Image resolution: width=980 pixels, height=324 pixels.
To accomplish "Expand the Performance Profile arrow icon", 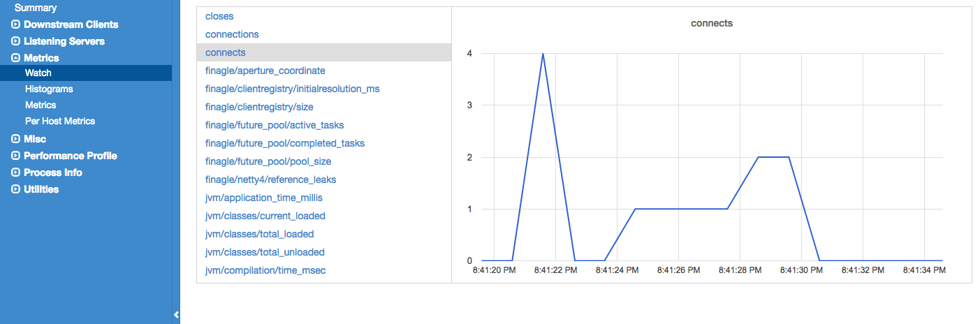I will click(16, 156).
